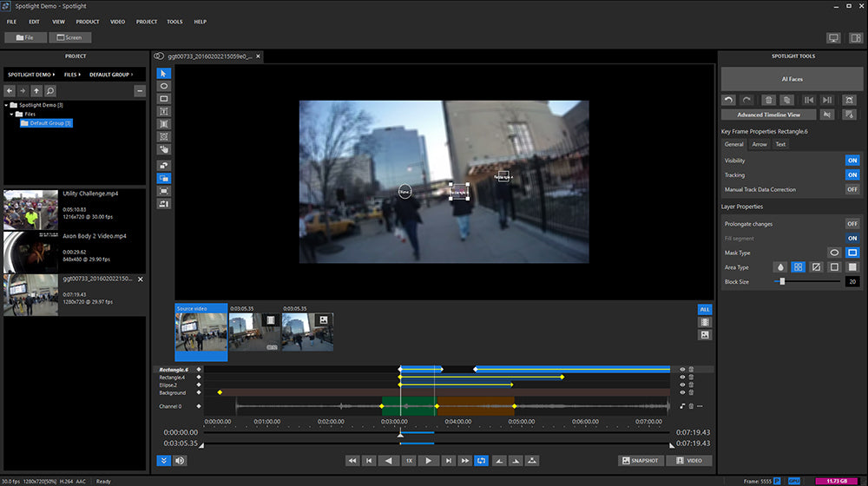Mute audio with the speaker icon

(180, 461)
